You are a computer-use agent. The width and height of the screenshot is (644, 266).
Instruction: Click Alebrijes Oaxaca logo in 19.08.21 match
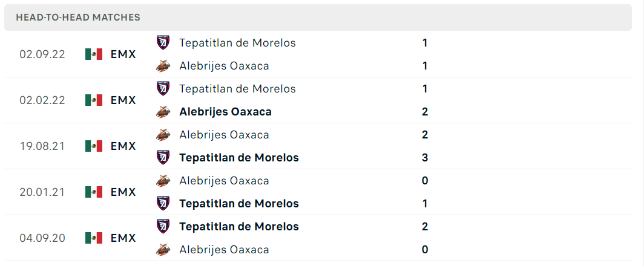point(163,135)
